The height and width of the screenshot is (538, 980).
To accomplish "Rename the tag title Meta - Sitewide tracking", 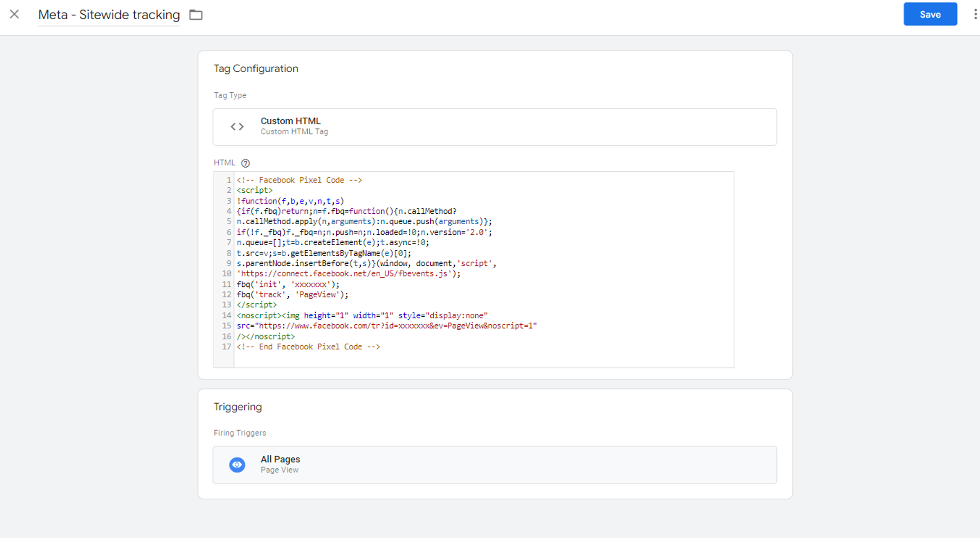I will coord(109,15).
